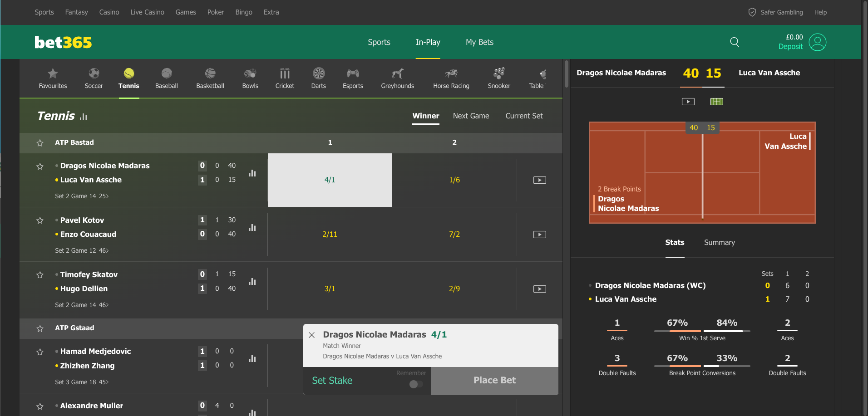Switch scoreboard panel to court animation view
The height and width of the screenshot is (416, 868).
pos(717,102)
